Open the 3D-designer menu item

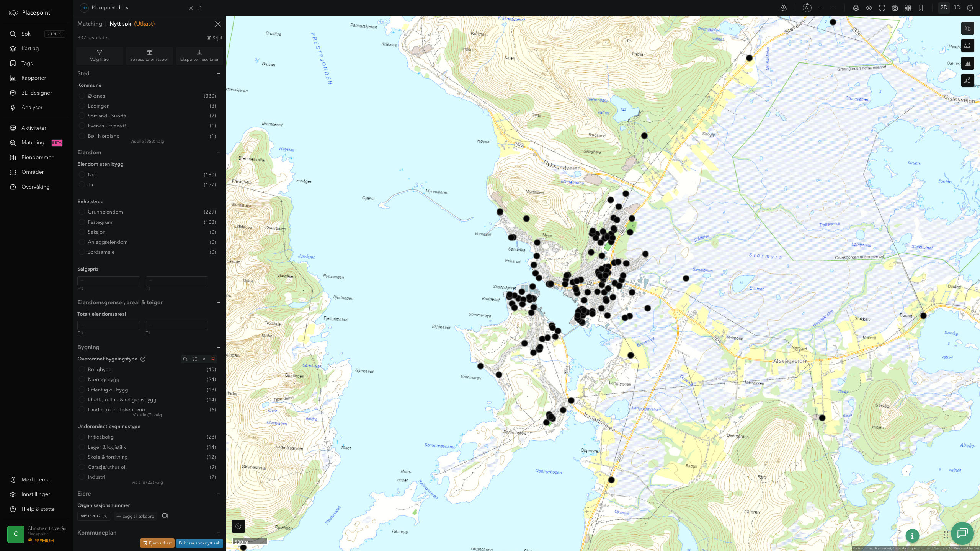click(36, 93)
